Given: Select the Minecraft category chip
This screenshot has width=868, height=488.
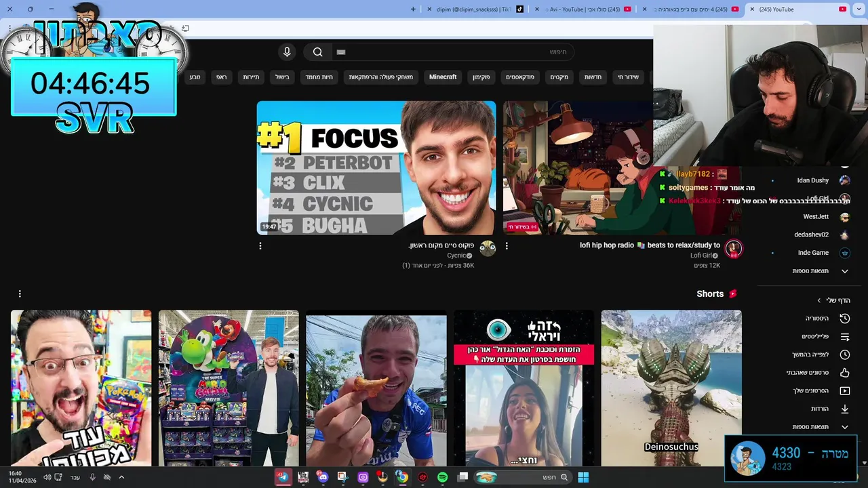Looking at the screenshot, I should [x=443, y=77].
